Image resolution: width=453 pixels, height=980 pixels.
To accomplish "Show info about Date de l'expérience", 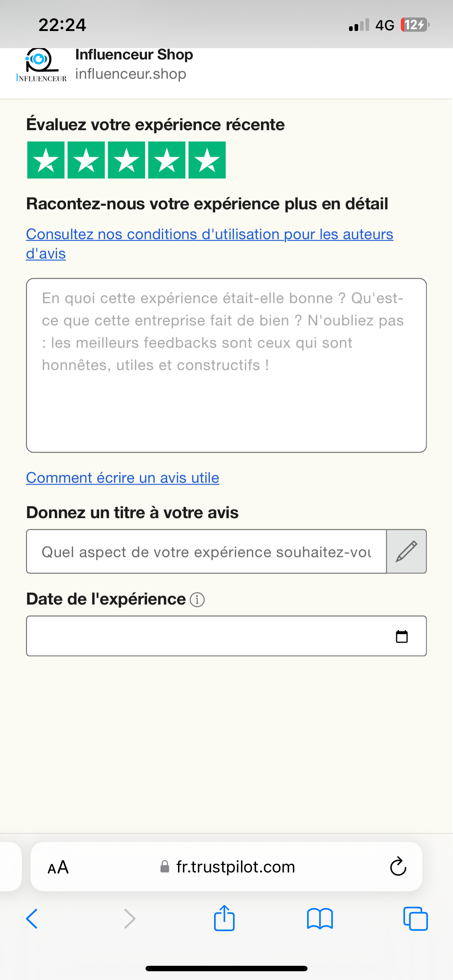I will coord(197,600).
